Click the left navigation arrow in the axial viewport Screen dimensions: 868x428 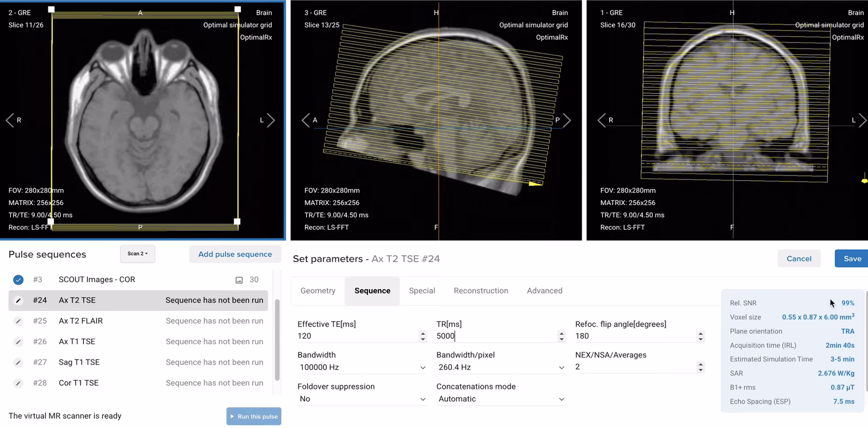[10, 120]
